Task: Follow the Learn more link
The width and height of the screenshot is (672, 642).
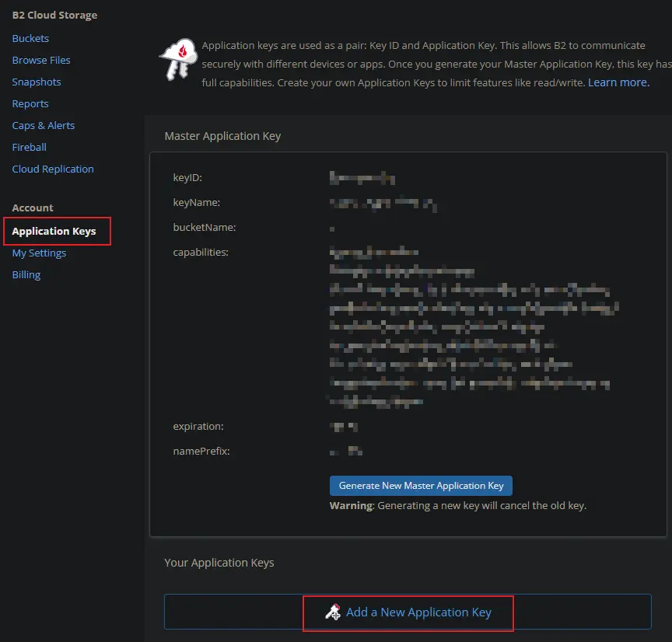Action: [618, 82]
